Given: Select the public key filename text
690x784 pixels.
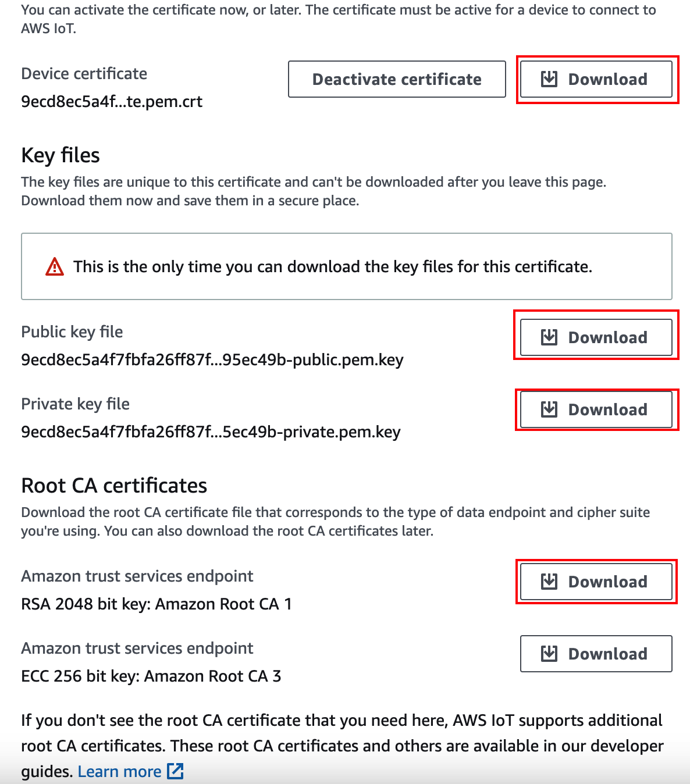Looking at the screenshot, I should pos(212,360).
